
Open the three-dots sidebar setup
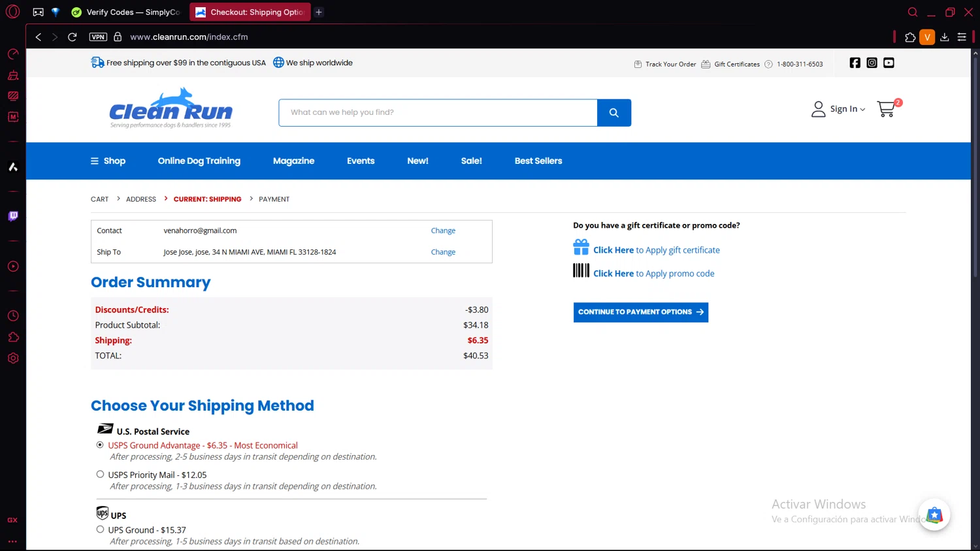(12, 541)
